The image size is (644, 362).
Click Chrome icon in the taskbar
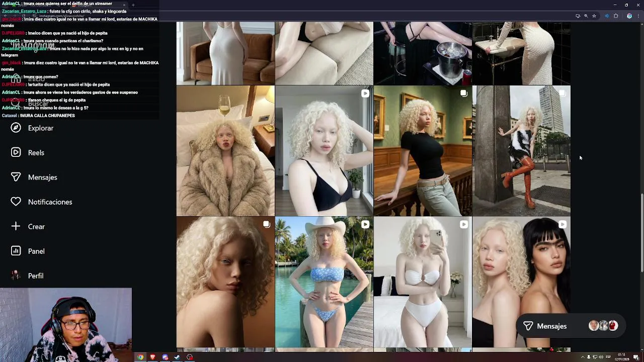140,357
